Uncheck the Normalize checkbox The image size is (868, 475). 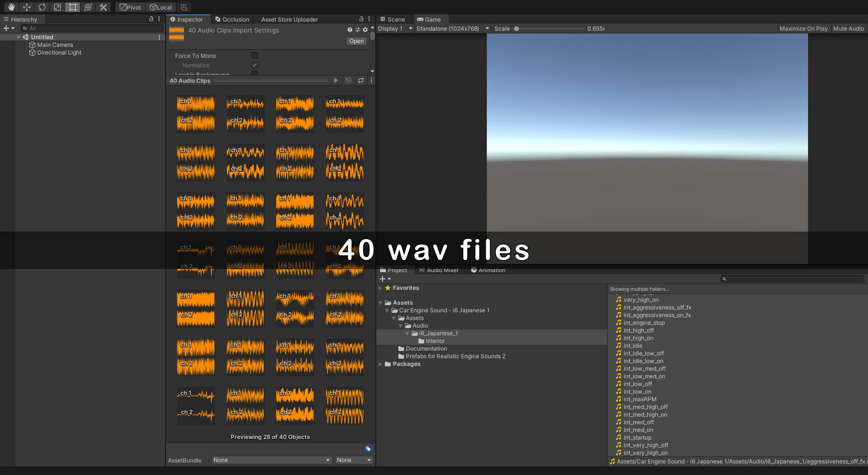pos(255,65)
